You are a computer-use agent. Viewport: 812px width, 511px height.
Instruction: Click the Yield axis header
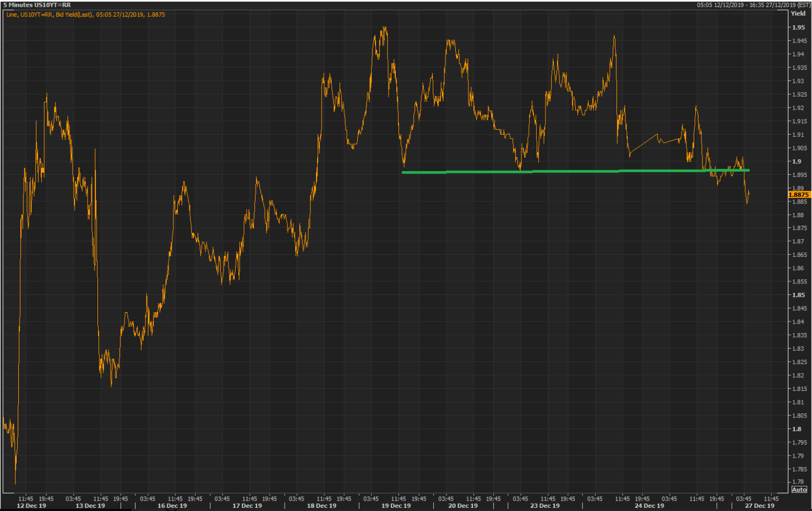click(x=798, y=14)
